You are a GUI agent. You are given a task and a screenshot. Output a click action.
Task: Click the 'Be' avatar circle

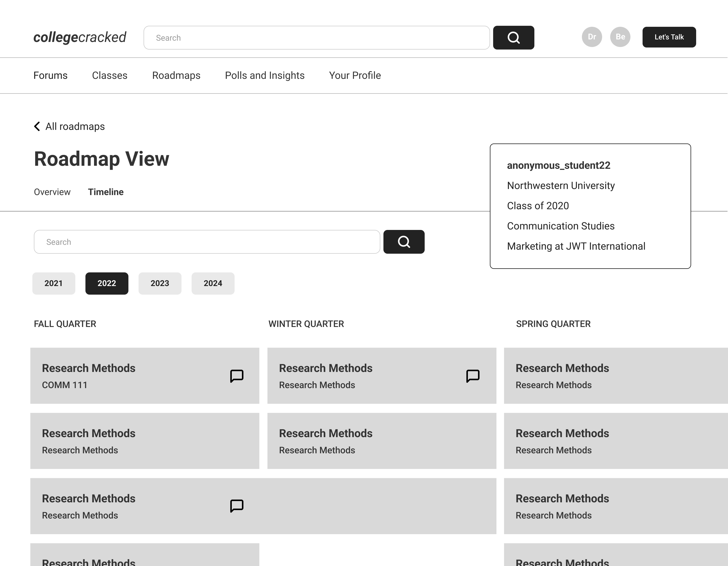point(620,37)
